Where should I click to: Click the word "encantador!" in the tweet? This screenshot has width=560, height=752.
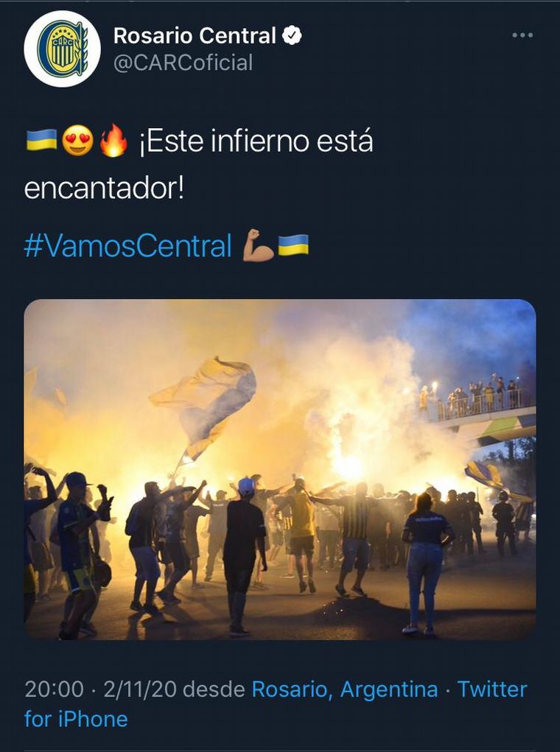coord(104,189)
